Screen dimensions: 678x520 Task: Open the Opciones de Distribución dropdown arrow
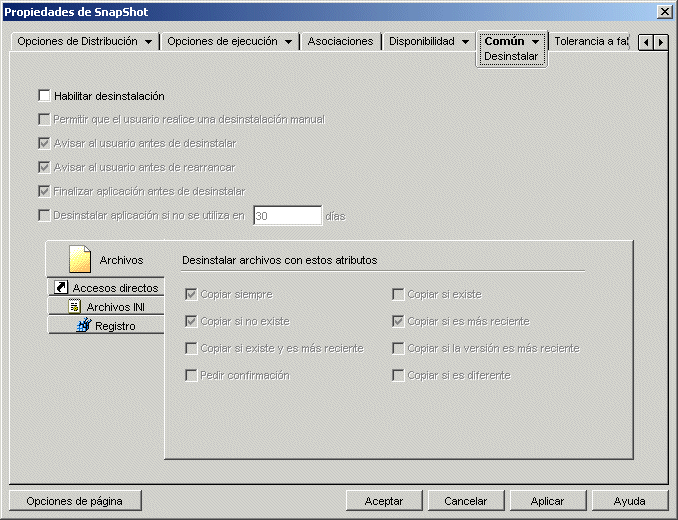pyautogui.click(x=148, y=42)
